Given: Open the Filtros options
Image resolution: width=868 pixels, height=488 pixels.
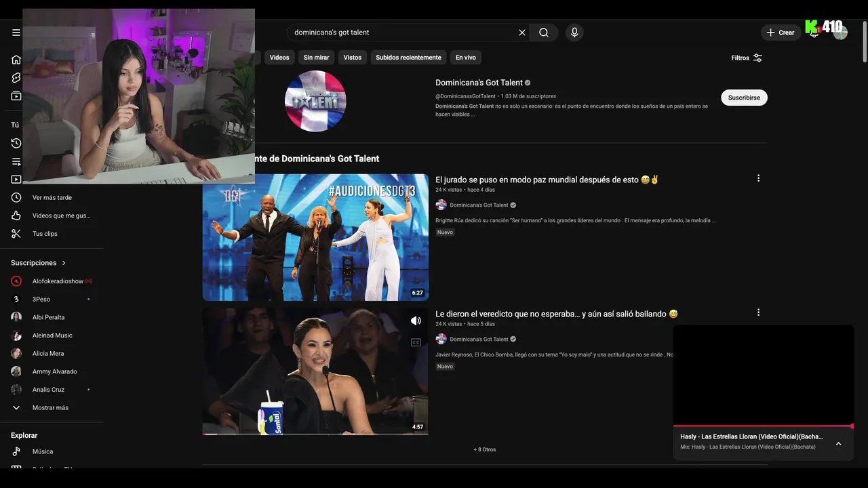Looking at the screenshot, I should (747, 58).
